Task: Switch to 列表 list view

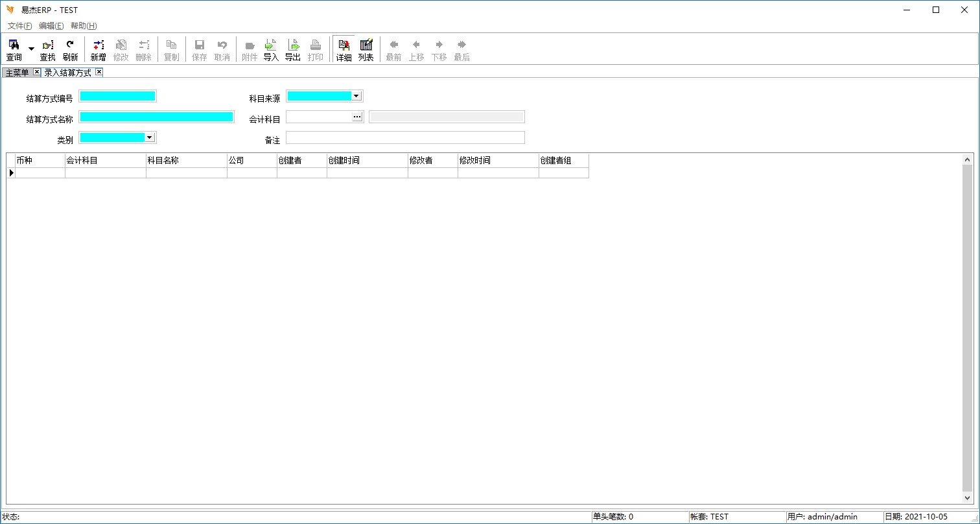Action: (366, 49)
